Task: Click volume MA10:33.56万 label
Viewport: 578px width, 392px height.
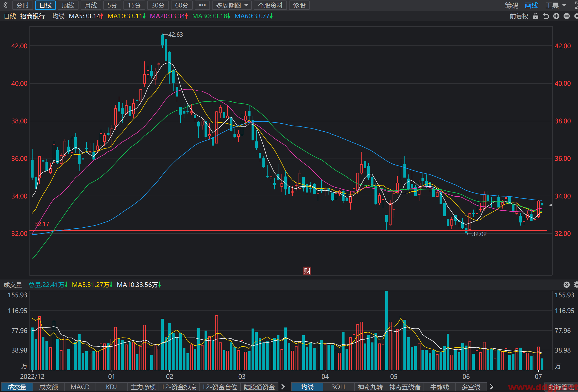Action: (x=139, y=285)
